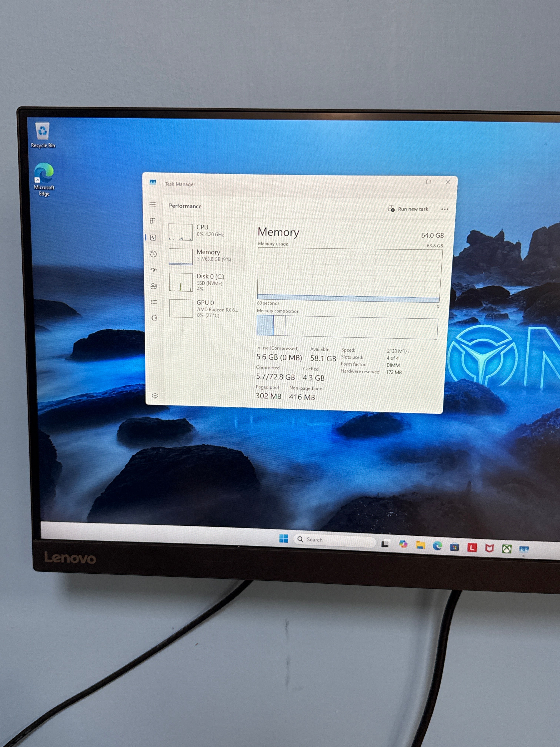Open the Recycle Bin desktop icon
The width and height of the screenshot is (560, 747).
43,135
